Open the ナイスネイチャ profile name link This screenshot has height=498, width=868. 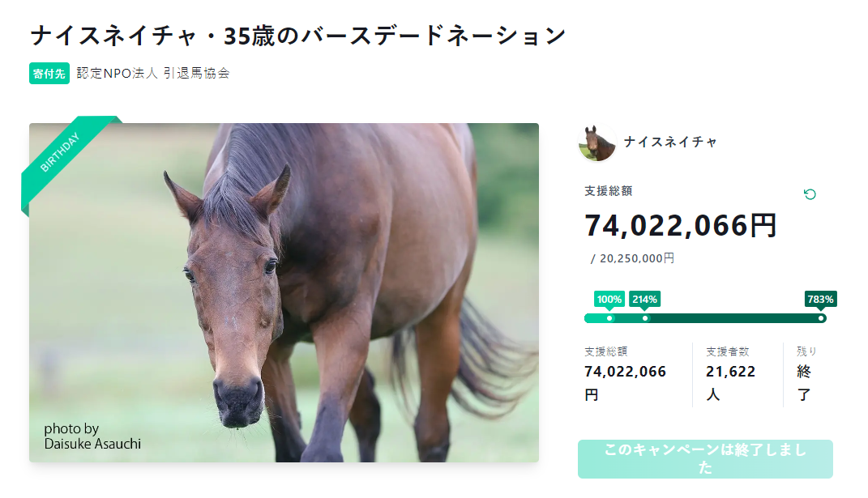(670, 143)
